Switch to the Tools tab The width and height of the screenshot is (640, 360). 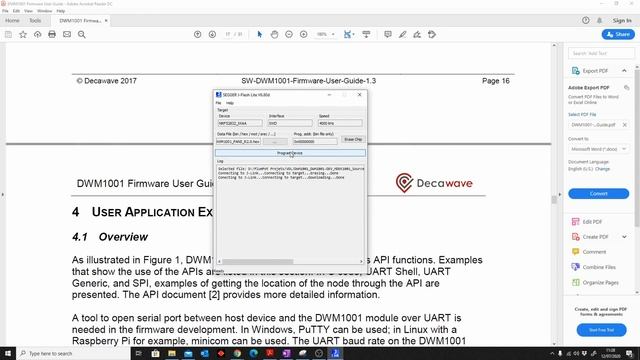point(35,20)
